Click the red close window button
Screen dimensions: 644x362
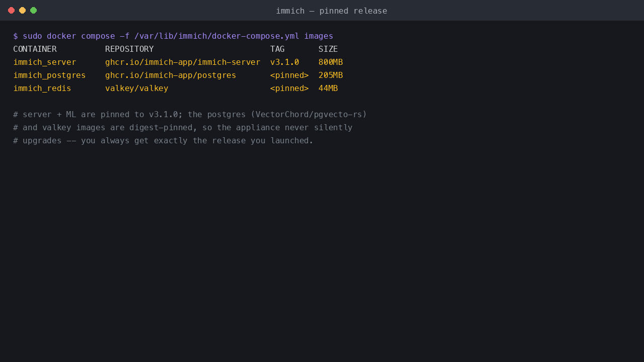point(11,10)
